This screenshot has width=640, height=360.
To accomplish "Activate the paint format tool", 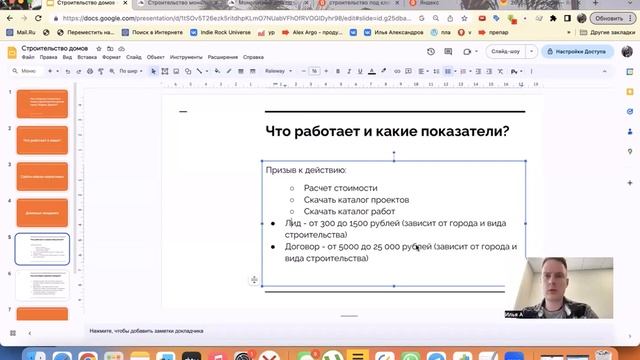I will [x=101, y=71].
